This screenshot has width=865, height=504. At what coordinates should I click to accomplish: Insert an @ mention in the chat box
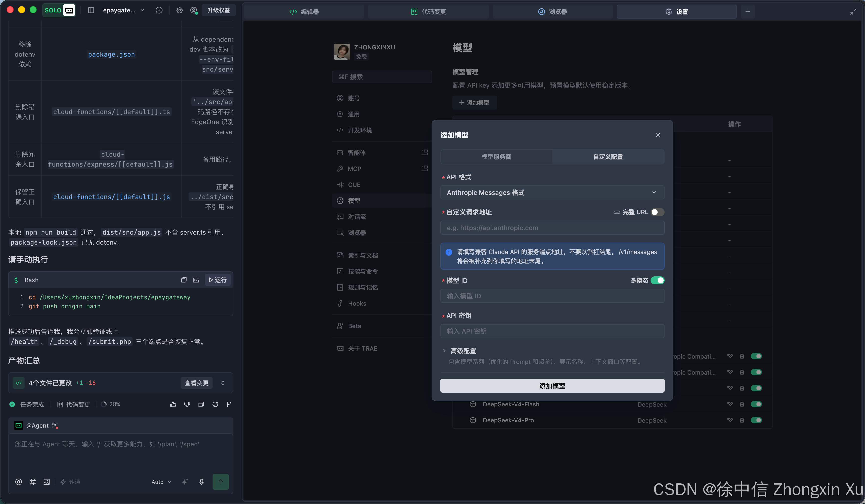(x=19, y=482)
